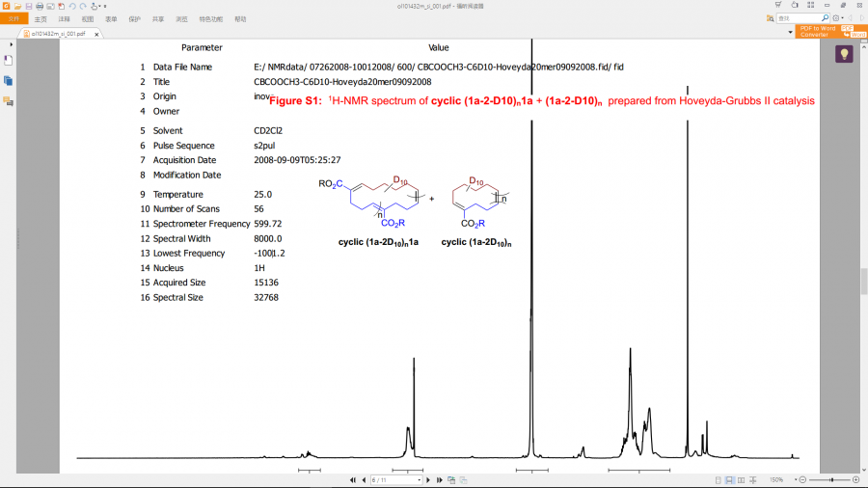868x488 pixels.
Task: Open the Comments panel icon in the left sidebar
Action: (9, 101)
